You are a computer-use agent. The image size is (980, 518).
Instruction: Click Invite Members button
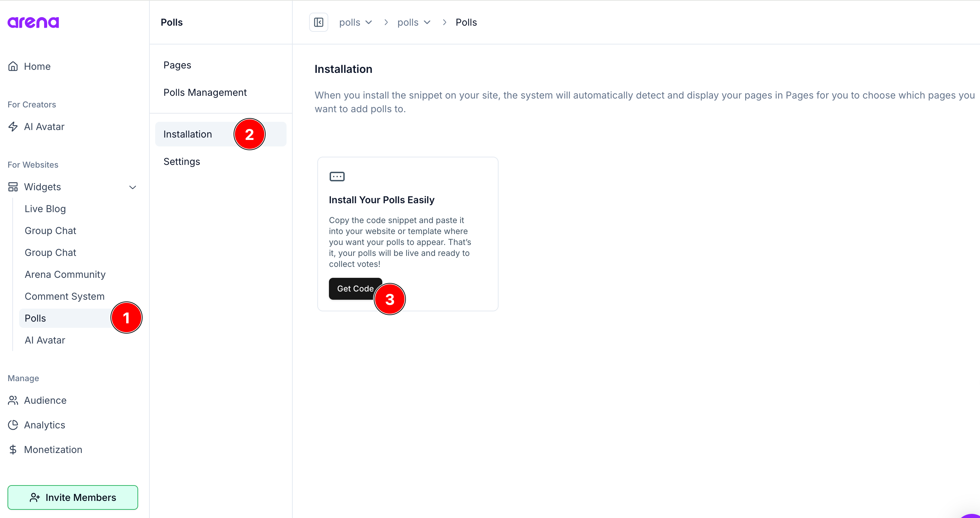73,497
